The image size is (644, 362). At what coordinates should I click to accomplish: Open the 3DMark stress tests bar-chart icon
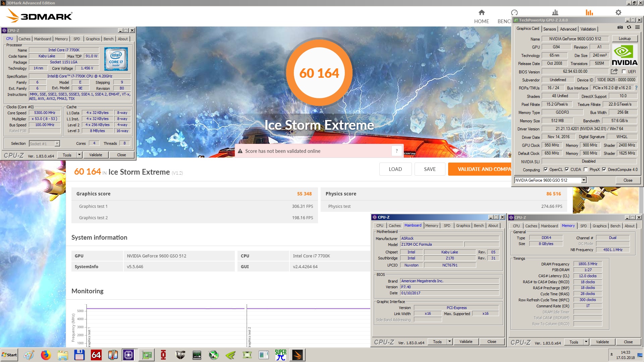click(555, 12)
